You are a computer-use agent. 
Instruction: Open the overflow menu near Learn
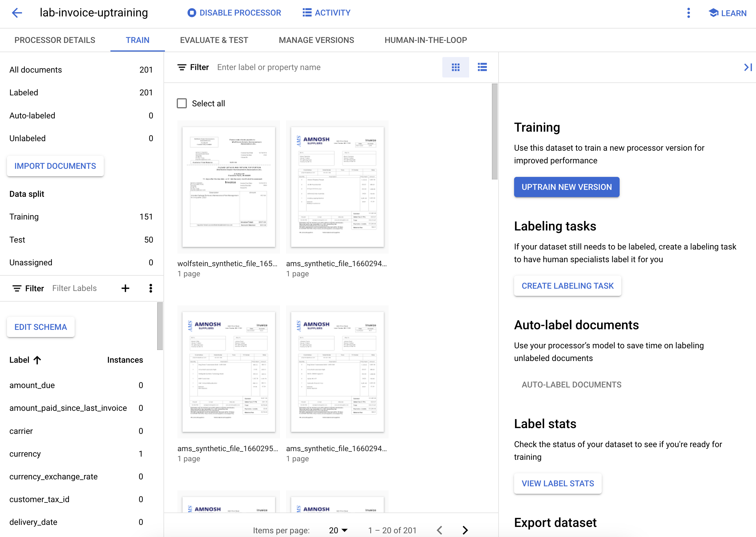[689, 13]
